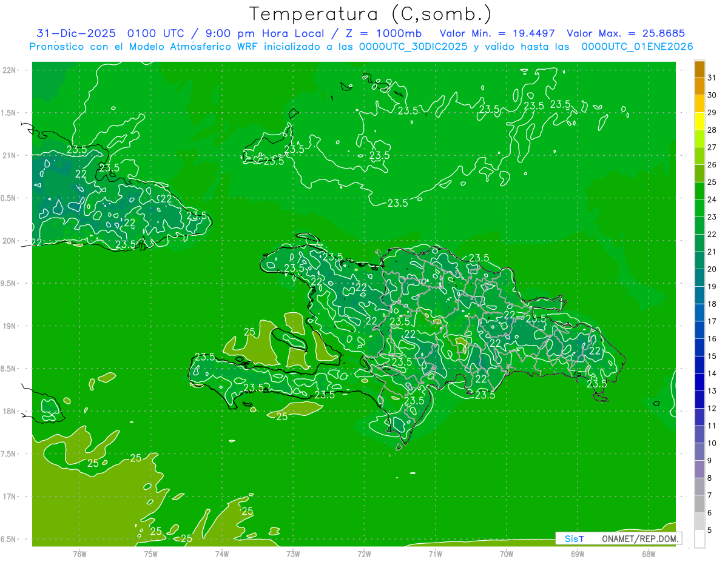Click the "74W" longitude axis label
This screenshot has width=728, height=562.
point(222,554)
